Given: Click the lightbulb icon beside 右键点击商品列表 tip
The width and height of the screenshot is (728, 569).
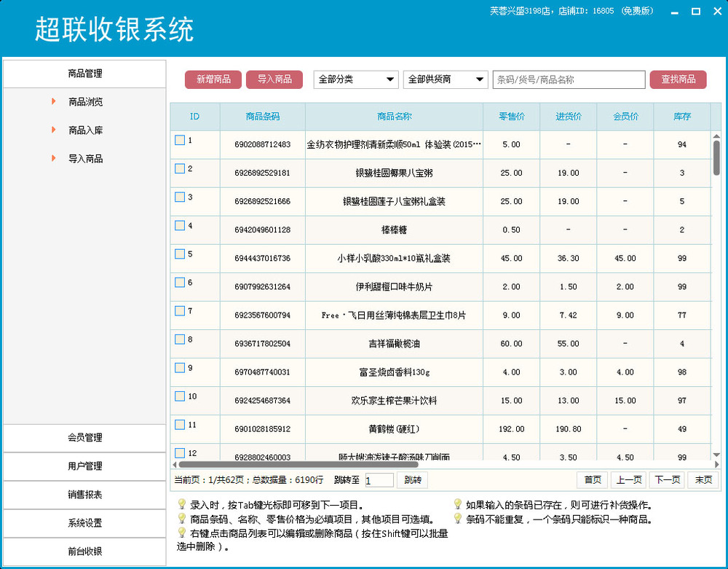Looking at the screenshot, I should (x=182, y=533).
